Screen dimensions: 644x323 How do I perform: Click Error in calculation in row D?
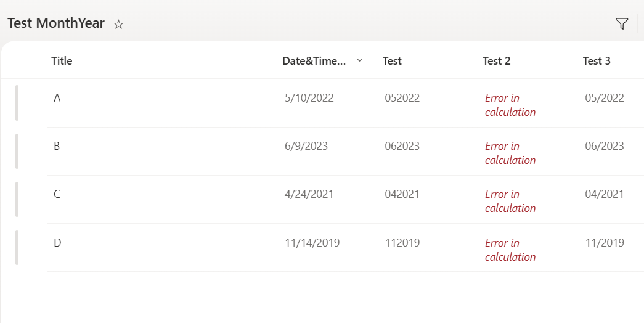[x=510, y=250]
